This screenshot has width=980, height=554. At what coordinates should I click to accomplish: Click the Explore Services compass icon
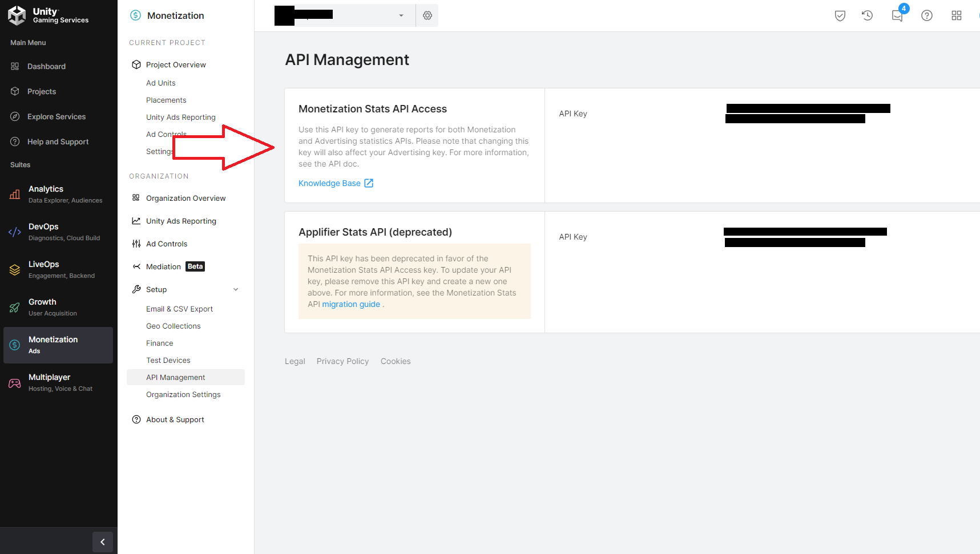[15, 116]
